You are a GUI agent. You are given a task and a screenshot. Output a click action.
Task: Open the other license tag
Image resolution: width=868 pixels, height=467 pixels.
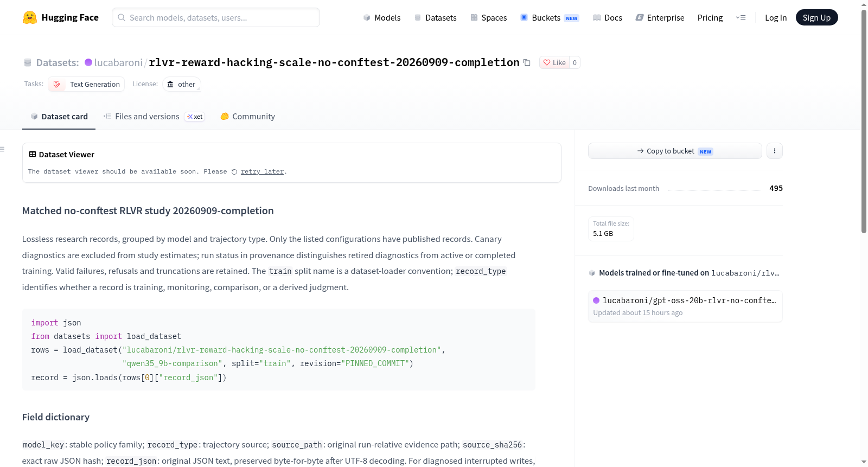point(182,84)
